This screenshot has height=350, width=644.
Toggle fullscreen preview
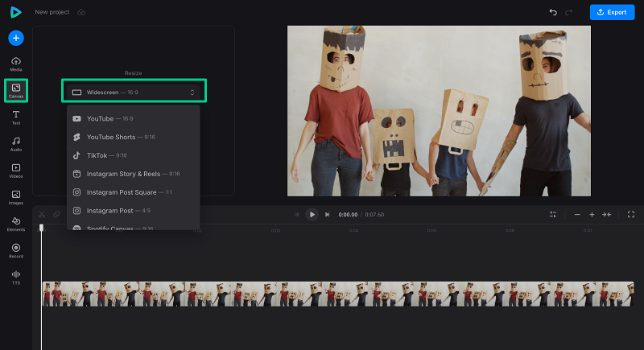coord(631,215)
